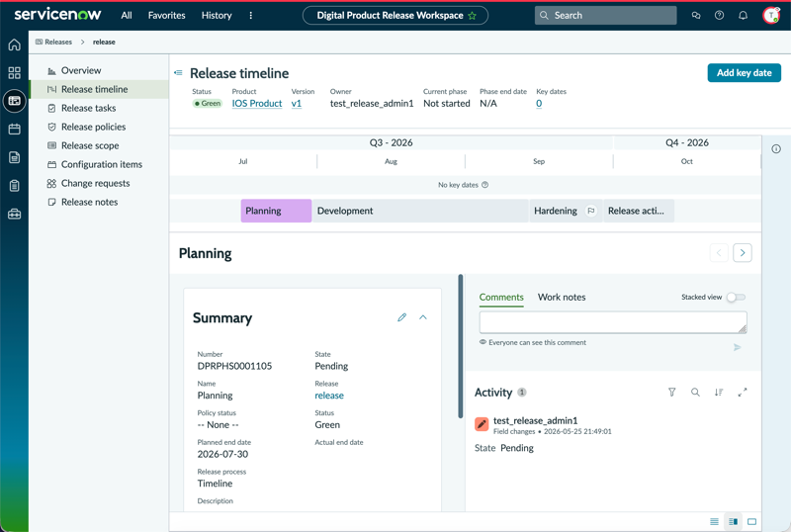Screen dimensions: 791x532
Task: Open the user avatar menu
Action: [771, 16]
